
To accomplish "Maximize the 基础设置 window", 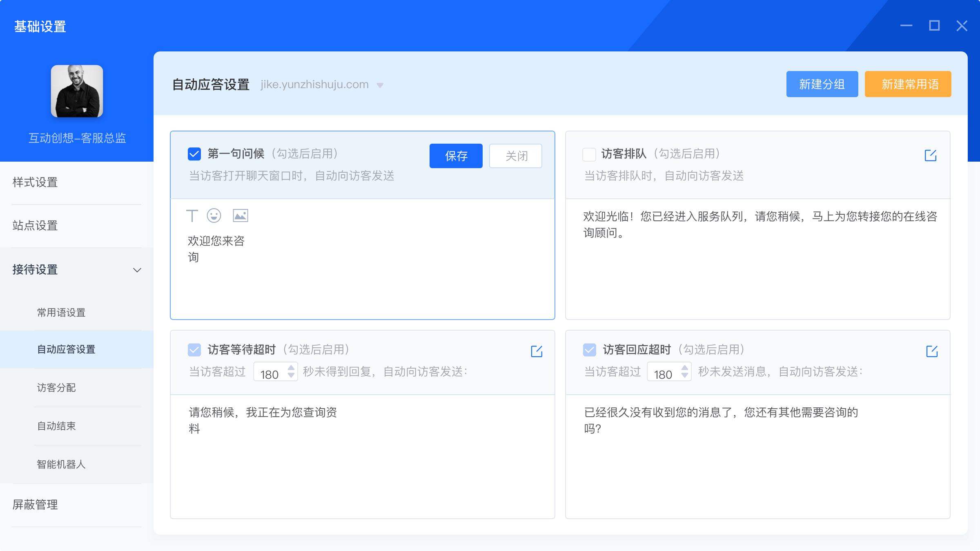I will click(934, 26).
